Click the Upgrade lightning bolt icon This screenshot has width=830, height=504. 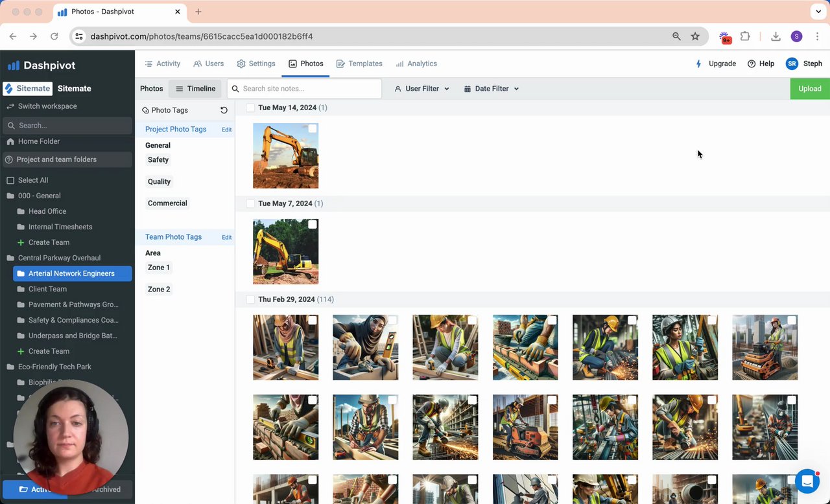[x=698, y=63]
